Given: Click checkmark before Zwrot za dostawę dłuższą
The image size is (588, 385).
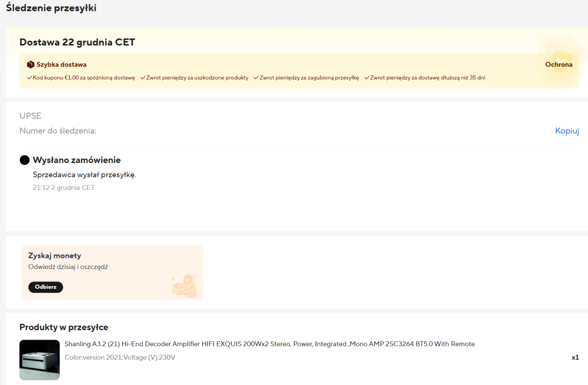Looking at the screenshot, I should coord(367,77).
